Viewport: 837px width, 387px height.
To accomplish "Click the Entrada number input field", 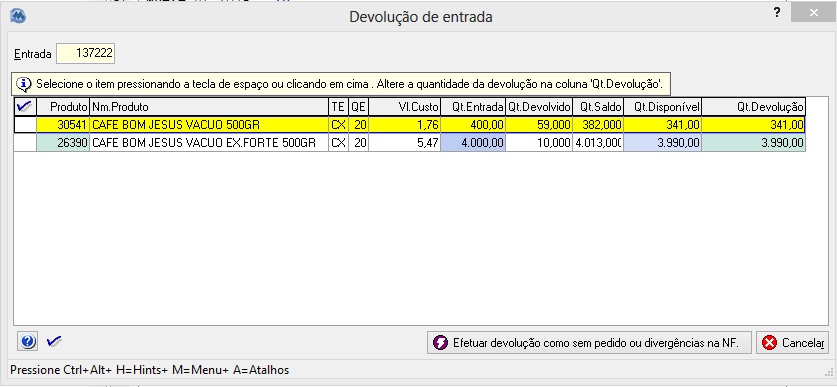I will (x=85, y=53).
